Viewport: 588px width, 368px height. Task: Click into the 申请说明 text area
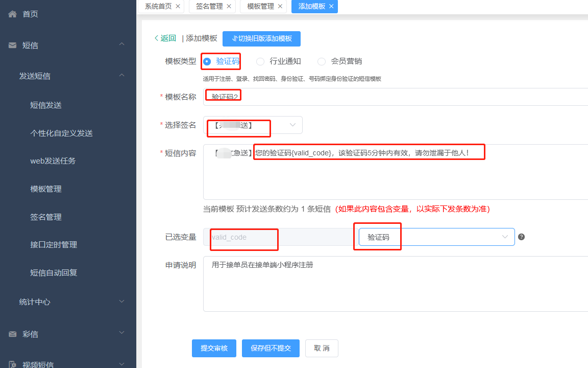tap(396, 284)
